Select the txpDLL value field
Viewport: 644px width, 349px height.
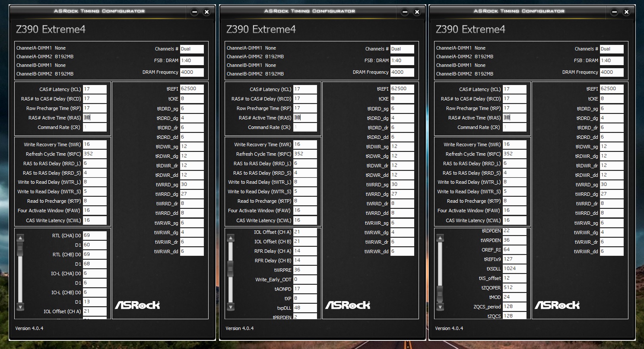point(305,308)
